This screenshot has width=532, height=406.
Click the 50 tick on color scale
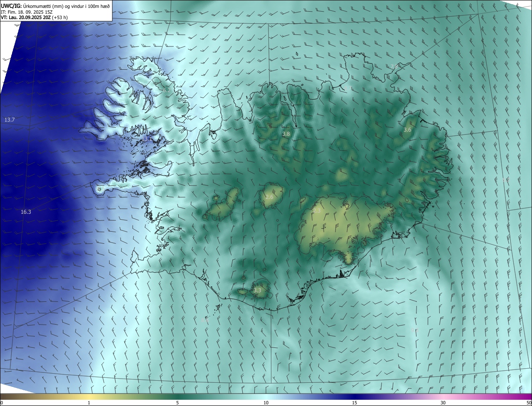[x=529, y=403]
